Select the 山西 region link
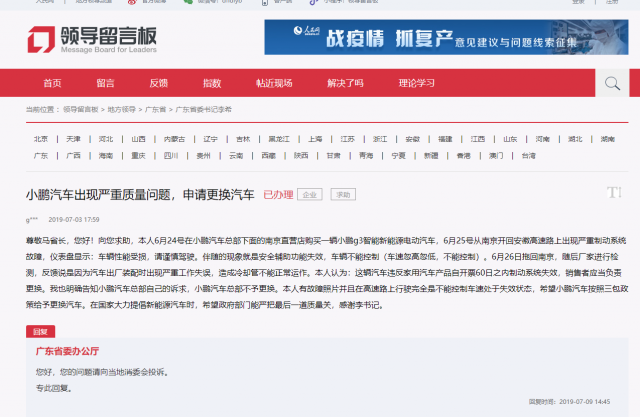 (x=138, y=139)
